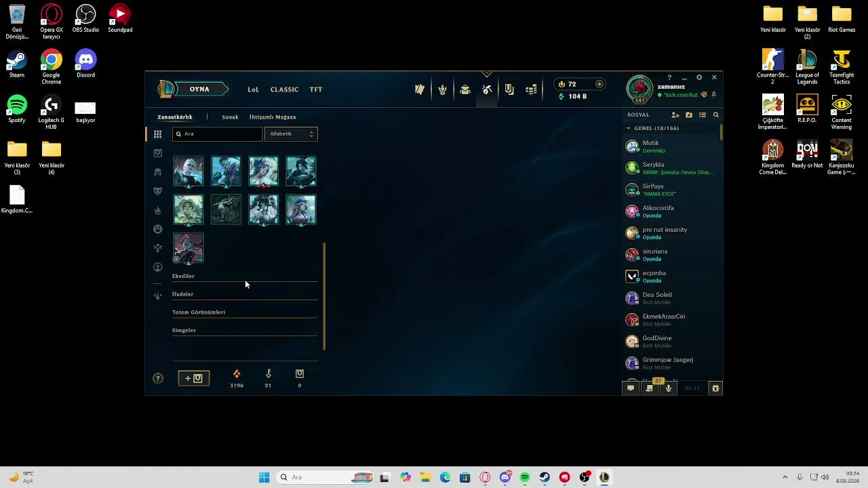
Task: Expand the İfadeler section
Action: click(x=245, y=295)
